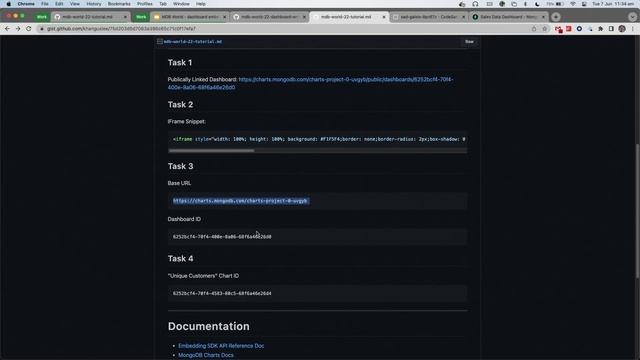Open the Profiles menu
The image size is (640, 360).
[x=144, y=4]
